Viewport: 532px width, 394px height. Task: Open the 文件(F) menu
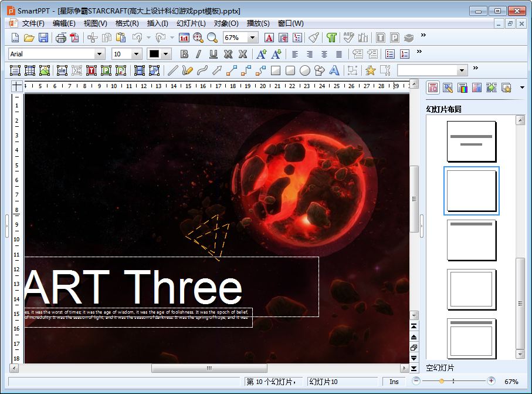pos(33,23)
